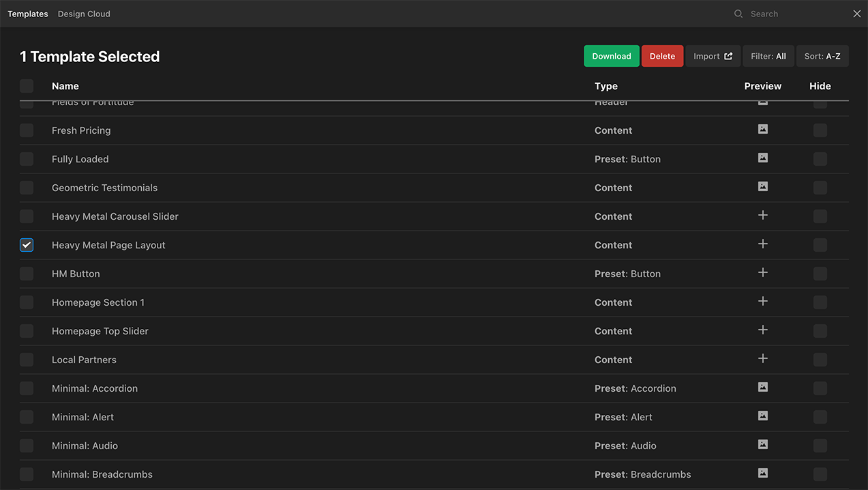Screen dimensions: 868x490
Task: Add preview for HM Button template
Action: 762,273
